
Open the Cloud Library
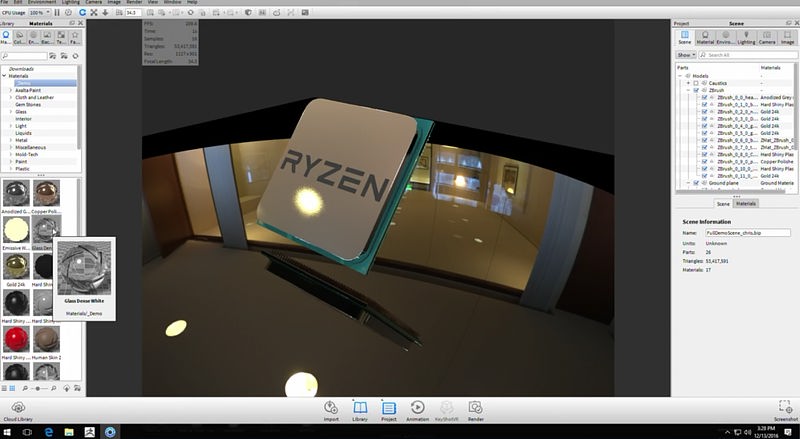pos(18,410)
